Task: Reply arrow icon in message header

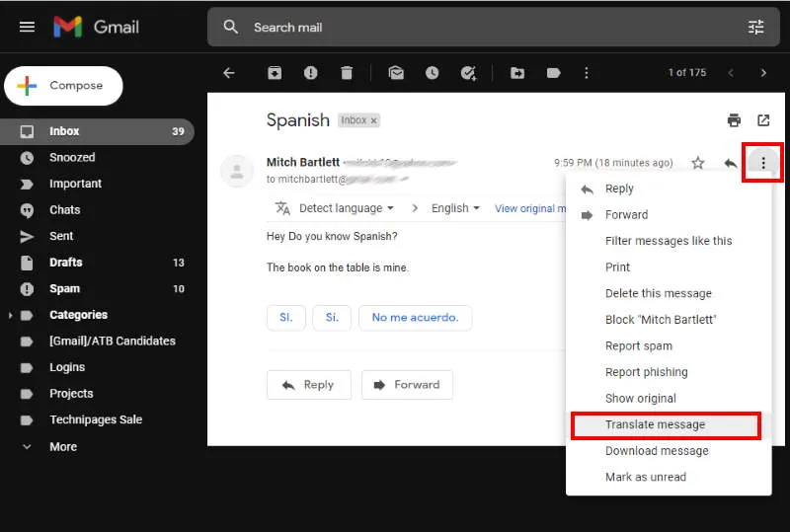Action: [730, 163]
